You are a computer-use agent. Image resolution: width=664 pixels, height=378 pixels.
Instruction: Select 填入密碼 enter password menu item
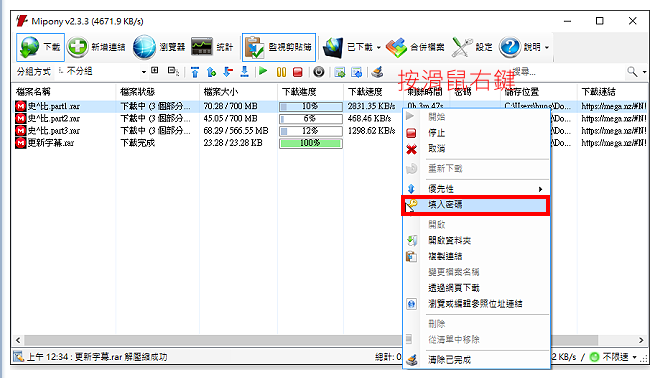476,205
